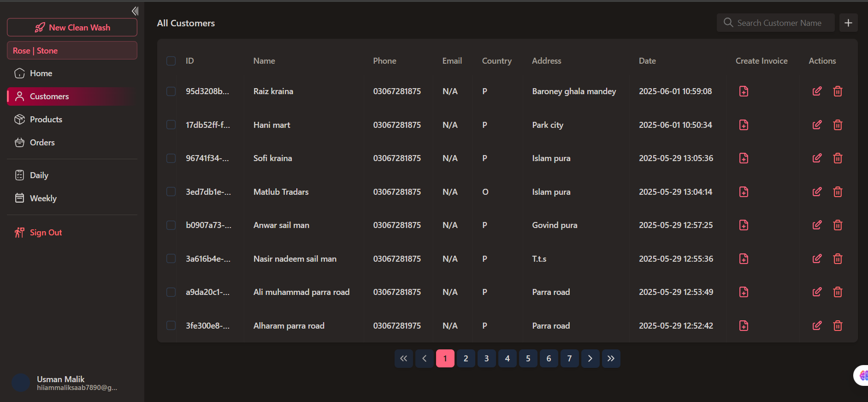Create invoice for Matlub Tradars
The height and width of the screenshot is (402, 868).
744,192
